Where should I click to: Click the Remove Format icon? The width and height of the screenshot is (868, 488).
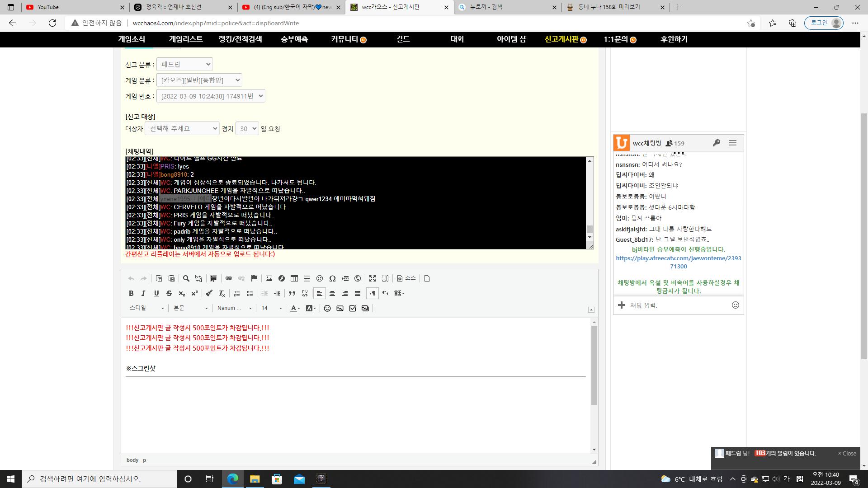click(222, 293)
